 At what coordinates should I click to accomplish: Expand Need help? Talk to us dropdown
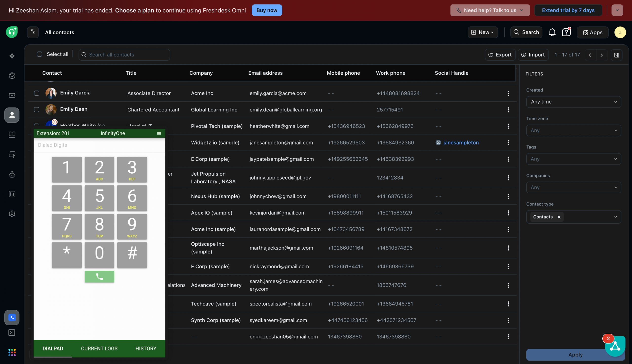tap(490, 10)
